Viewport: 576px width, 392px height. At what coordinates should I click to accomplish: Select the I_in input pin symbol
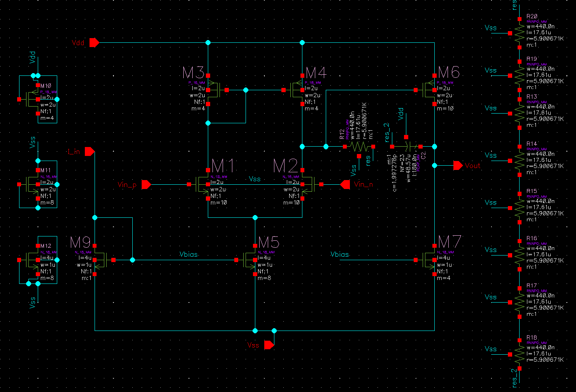pyautogui.click(x=90, y=151)
